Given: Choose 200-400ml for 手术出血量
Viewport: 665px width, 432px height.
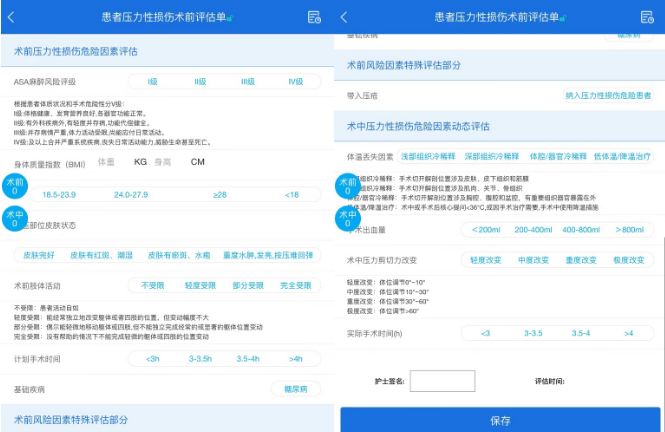Looking at the screenshot, I should (x=533, y=230).
